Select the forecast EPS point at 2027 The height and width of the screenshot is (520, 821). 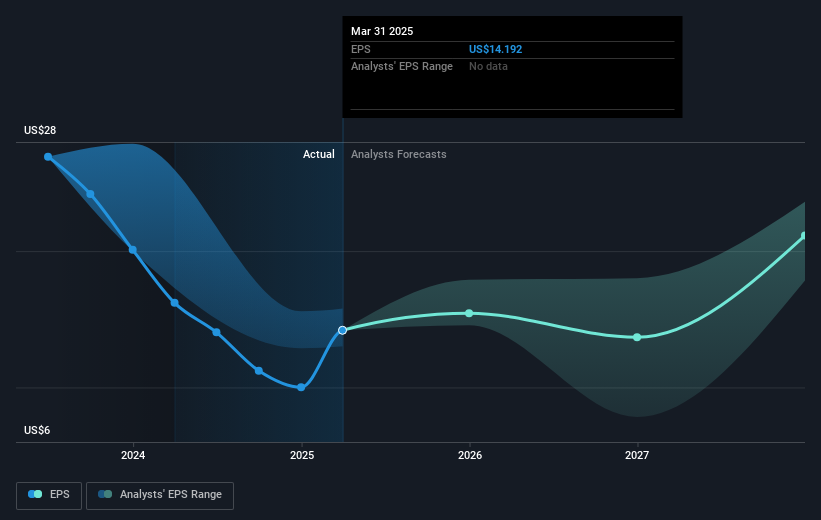point(637,337)
